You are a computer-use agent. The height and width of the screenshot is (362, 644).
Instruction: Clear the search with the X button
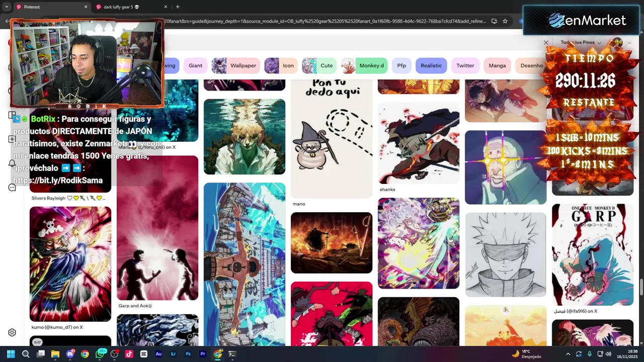tap(546, 43)
